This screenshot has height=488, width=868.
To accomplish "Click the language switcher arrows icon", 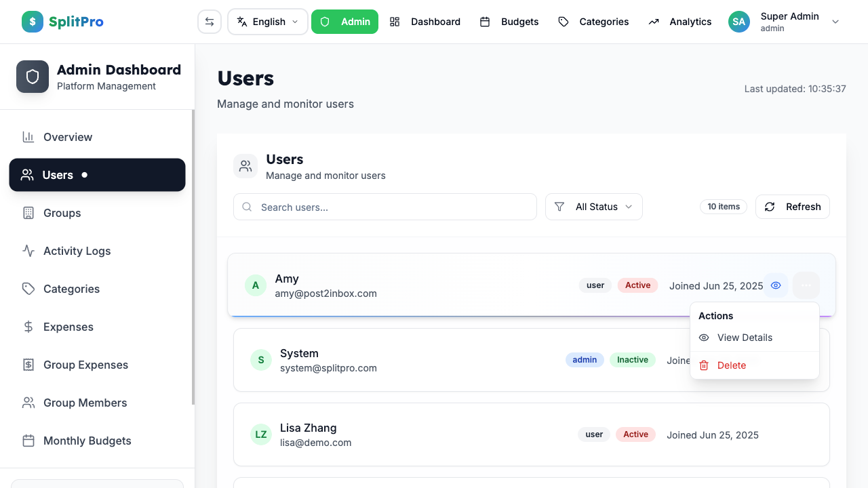I will [209, 21].
